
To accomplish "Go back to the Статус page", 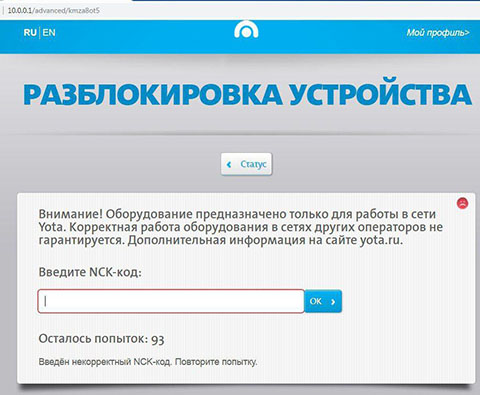I will click(246, 164).
